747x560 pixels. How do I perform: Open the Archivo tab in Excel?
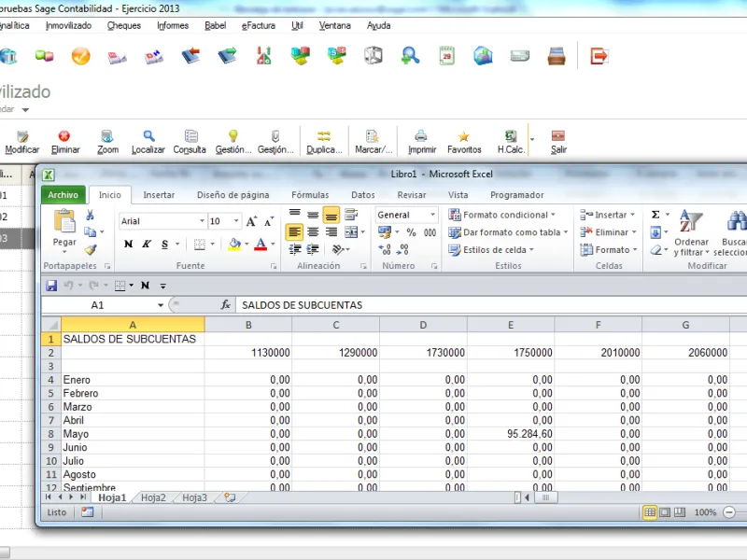(63, 195)
